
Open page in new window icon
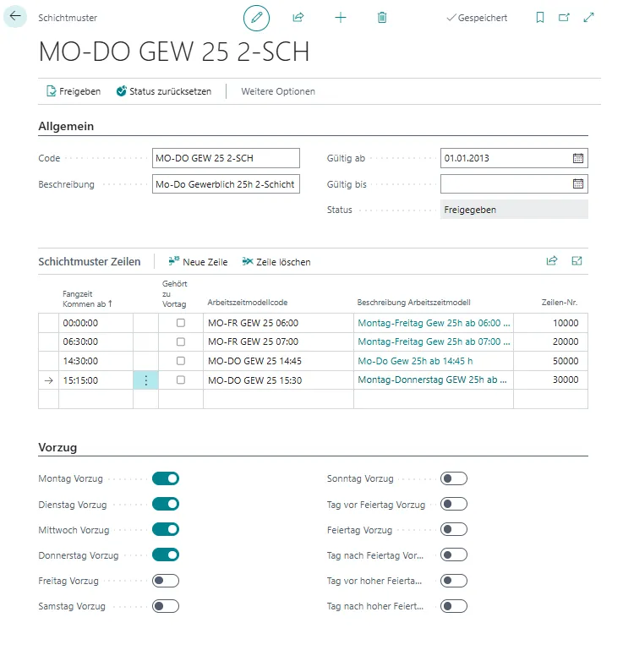(x=564, y=18)
